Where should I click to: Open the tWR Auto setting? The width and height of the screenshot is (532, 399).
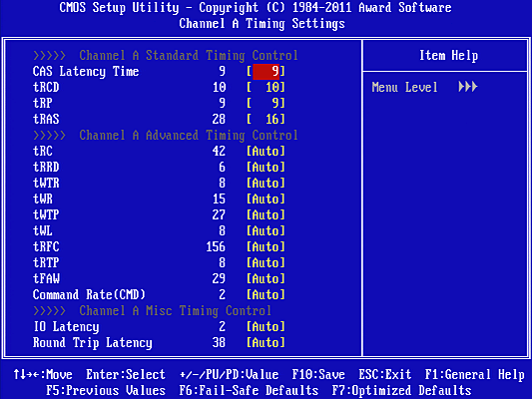[266, 199]
